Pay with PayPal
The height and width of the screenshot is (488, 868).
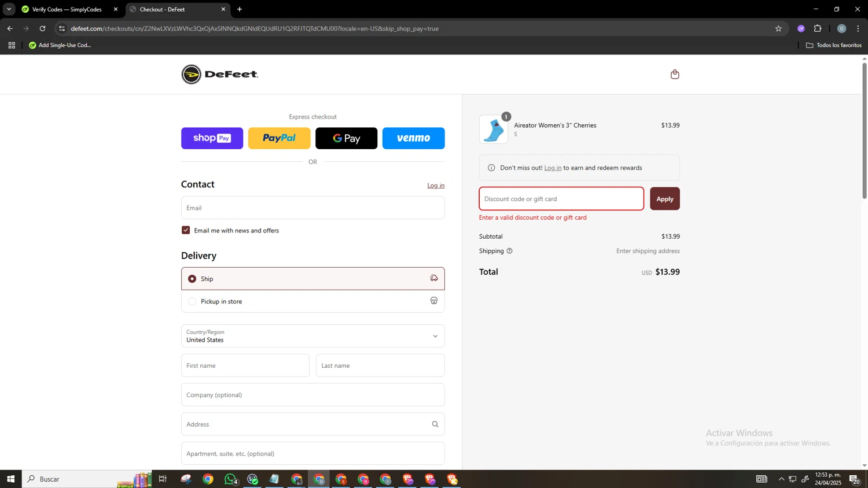pyautogui.click(x=279, y=138)
